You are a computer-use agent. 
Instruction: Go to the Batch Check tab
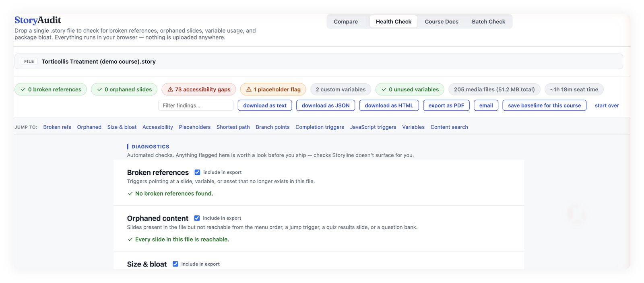click(488, 21)
